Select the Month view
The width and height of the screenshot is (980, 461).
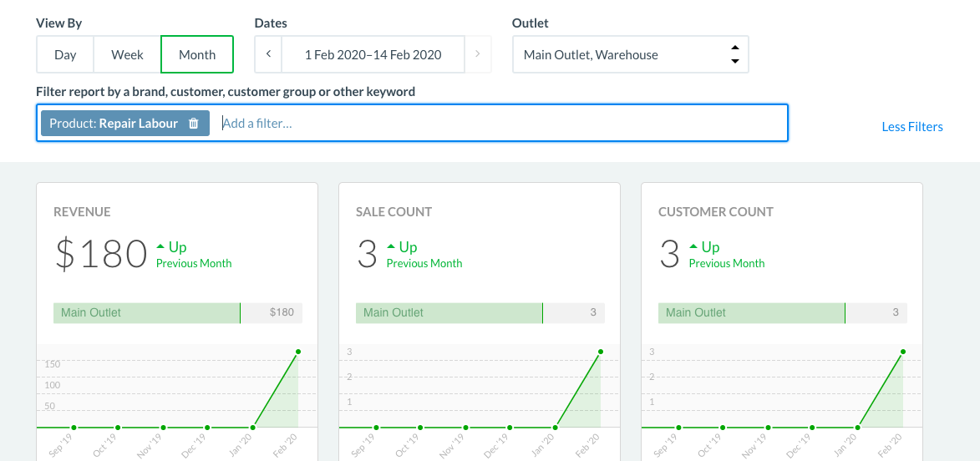[197, 54]
